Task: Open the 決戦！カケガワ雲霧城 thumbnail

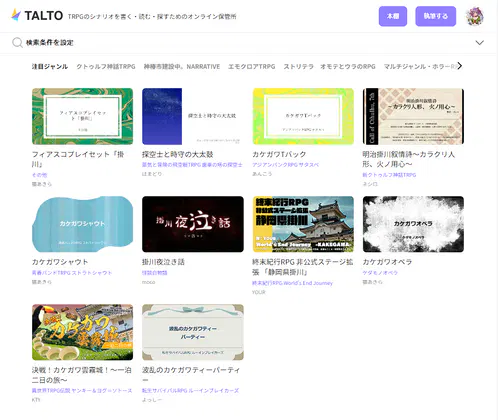Action: [x=82, y=332]
